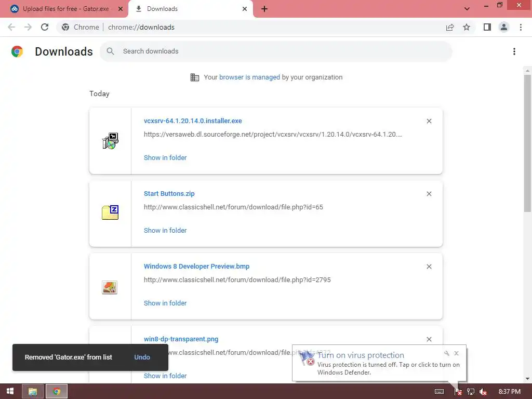Open the Start Buttons.zip file link

coord(169,194)
